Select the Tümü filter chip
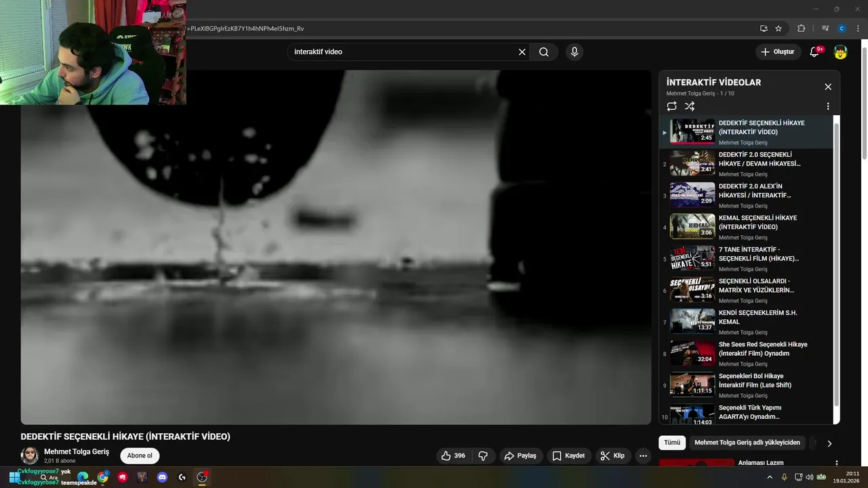The height and width of the screenshot is (488, 868). pos(672,443)
